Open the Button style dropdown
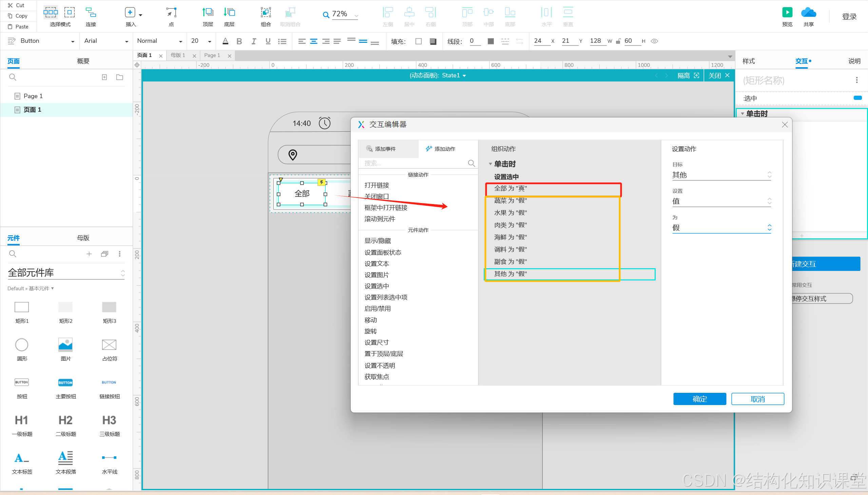The height and width of the screenshot is (495, 868). point(72,41)
